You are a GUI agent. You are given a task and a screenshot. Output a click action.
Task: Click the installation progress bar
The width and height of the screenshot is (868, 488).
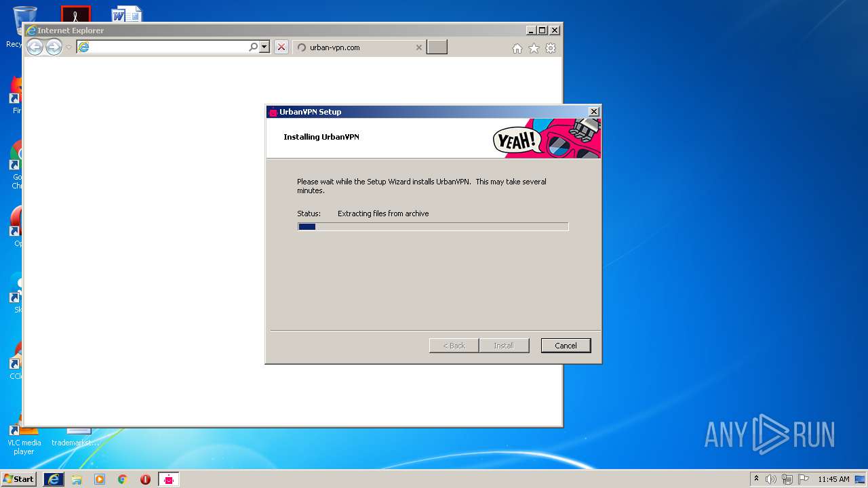coord(433,226)
